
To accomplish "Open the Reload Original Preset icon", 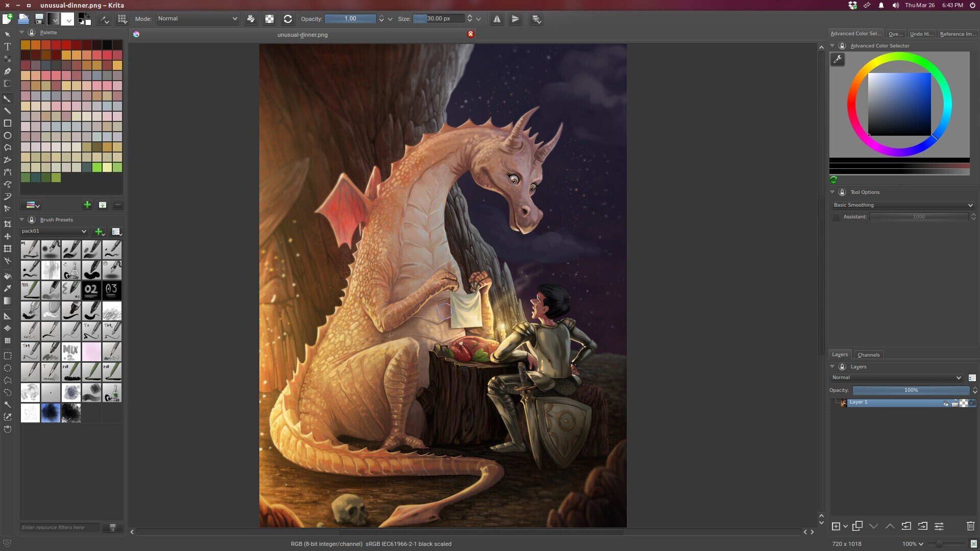I will point(288,19).
